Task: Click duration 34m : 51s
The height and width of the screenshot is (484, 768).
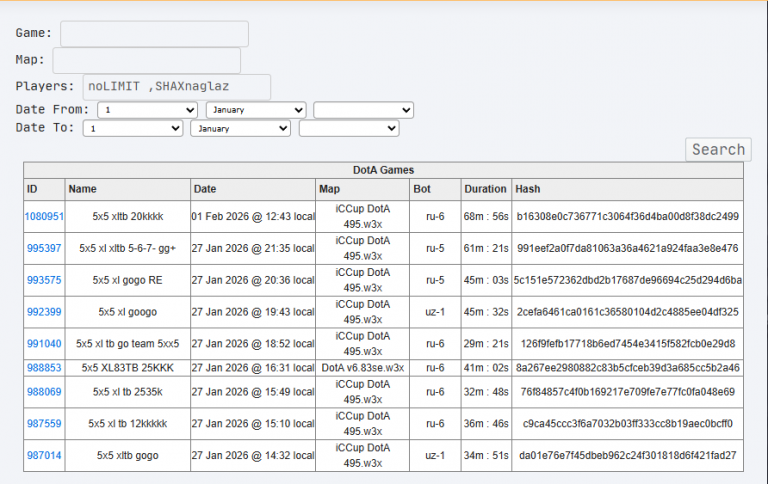Action: (486, 456)
